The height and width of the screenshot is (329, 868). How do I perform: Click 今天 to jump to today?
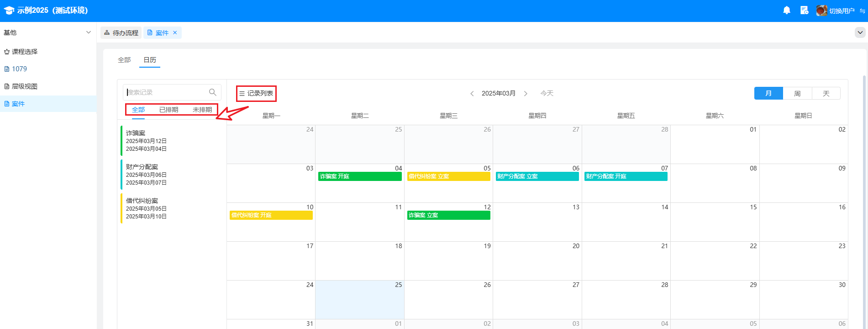547,93
